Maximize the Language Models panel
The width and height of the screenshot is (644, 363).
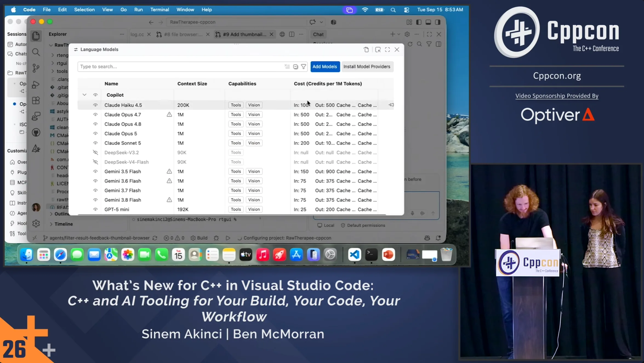click(387, 50)
